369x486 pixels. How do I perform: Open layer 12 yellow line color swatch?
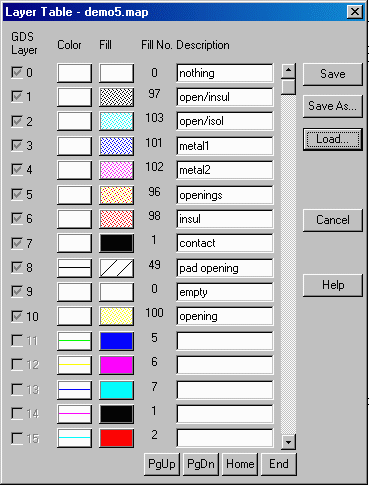74,365
